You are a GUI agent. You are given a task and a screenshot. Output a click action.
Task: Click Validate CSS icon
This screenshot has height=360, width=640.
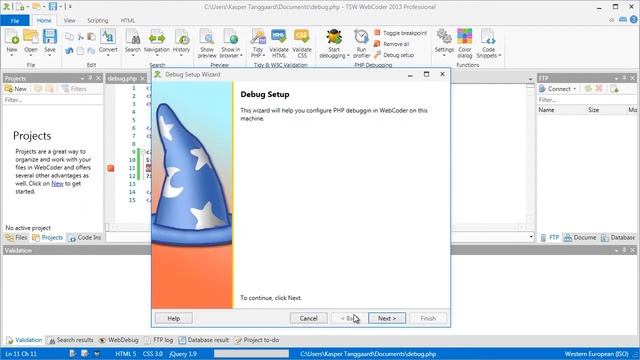302,43
